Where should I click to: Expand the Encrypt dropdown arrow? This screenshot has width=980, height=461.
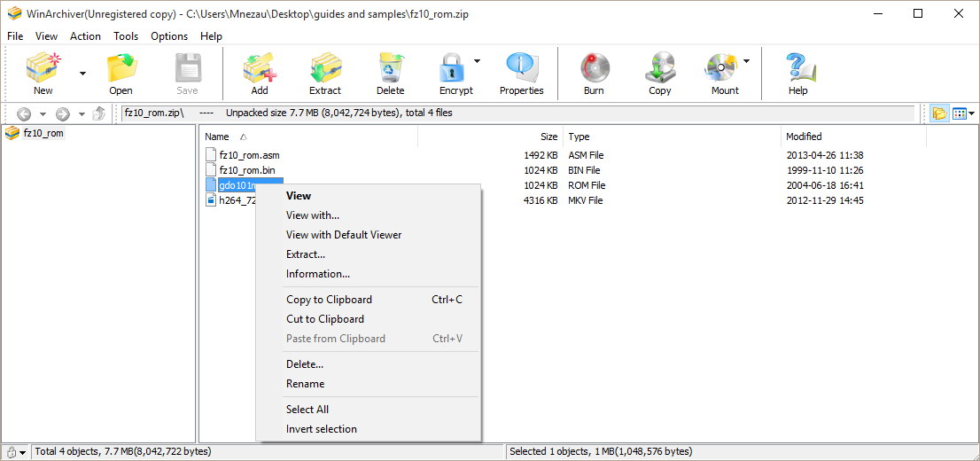pos(477,60)
